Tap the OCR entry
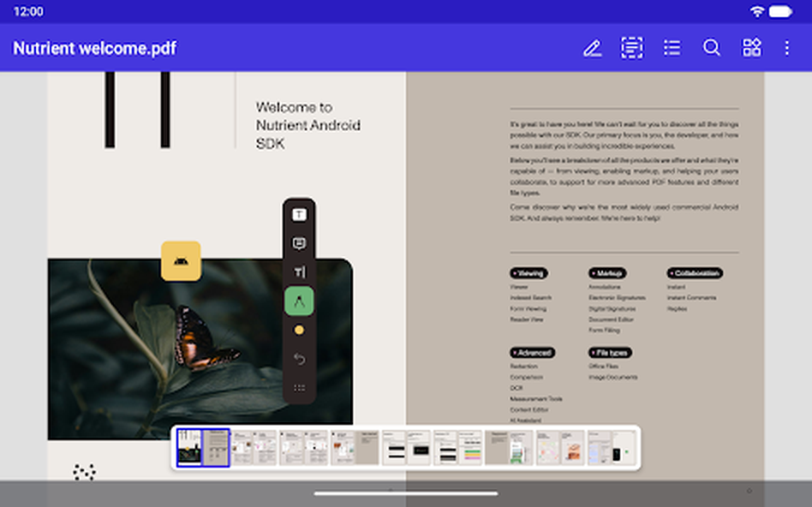 pos(516,388)
